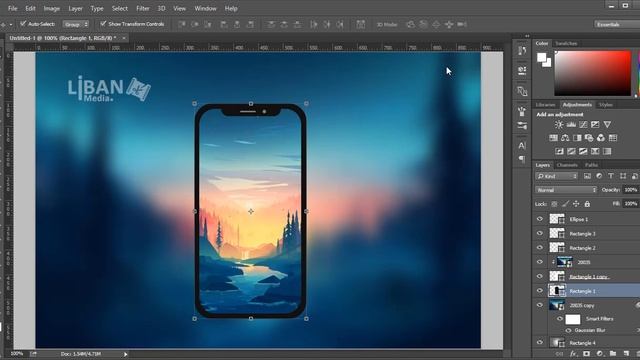
Task: Switch to the Paths tab
Action: 591,165
